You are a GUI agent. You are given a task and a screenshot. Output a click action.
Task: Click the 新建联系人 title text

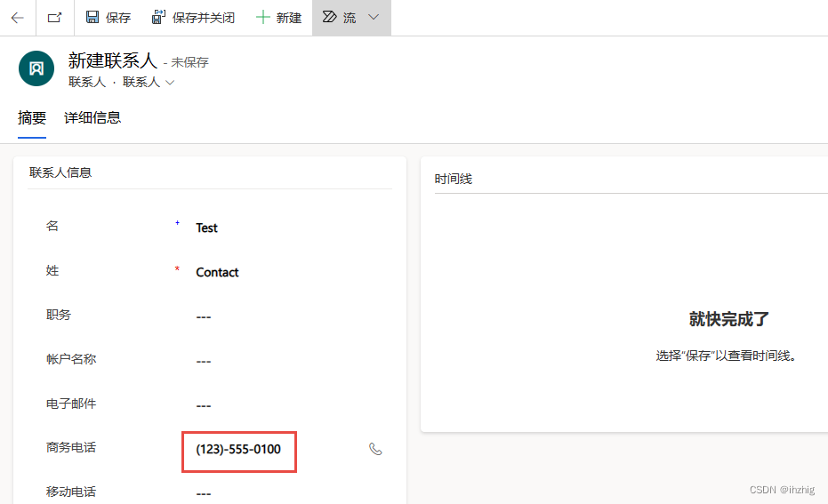click(x=112, y=60)
